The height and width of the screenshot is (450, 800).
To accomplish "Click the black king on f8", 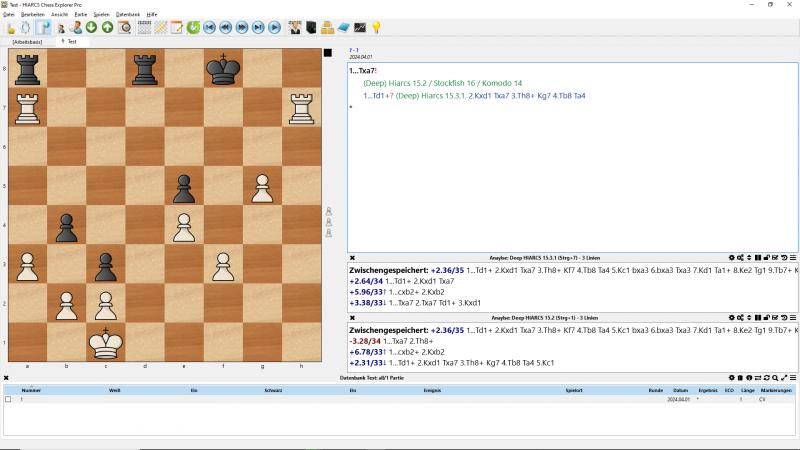I will click(x=224, y=69).
